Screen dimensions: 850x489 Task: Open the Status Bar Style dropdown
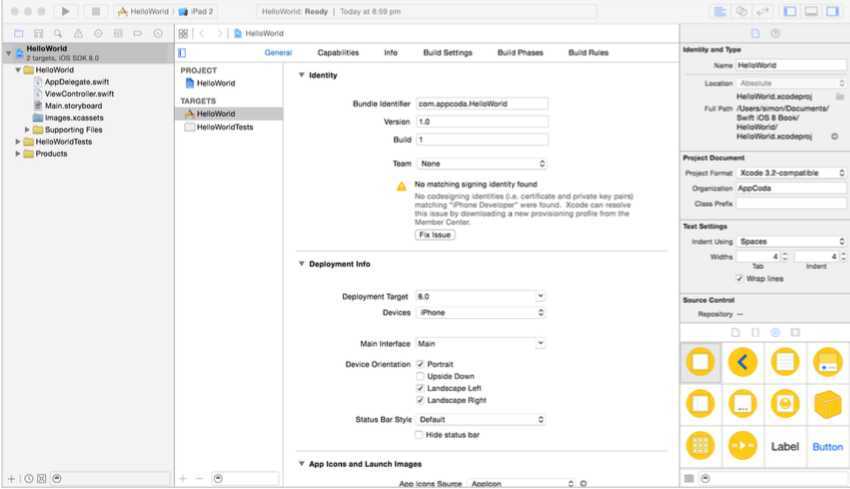click(x=480, y=419)
